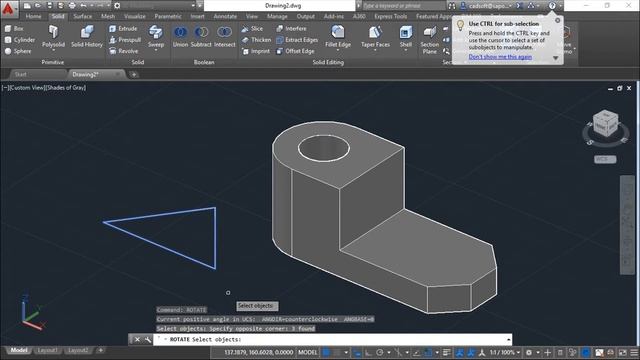Select the Cylinder primitive tool
The height and width of the screenshot is (360, 640).
[20, 40]
